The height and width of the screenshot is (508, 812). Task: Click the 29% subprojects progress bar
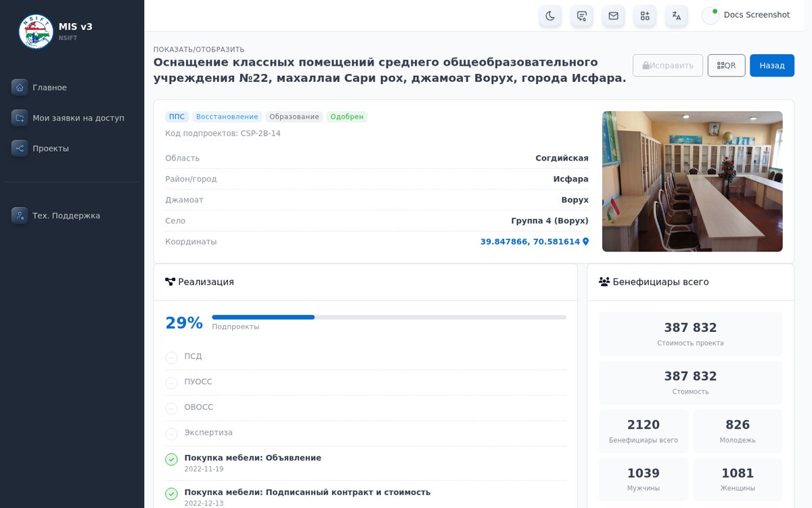pos(389,317)
